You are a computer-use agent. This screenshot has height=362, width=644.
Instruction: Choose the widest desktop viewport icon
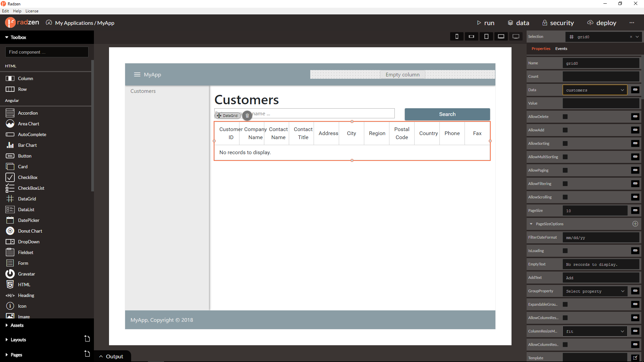point(516,37)
